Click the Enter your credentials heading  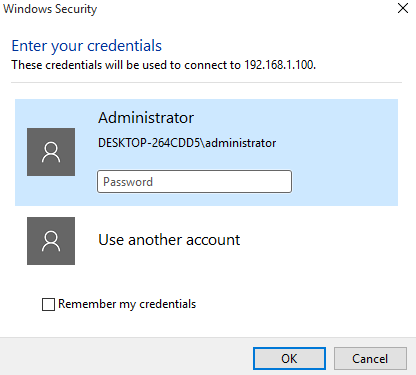[87, 46]
